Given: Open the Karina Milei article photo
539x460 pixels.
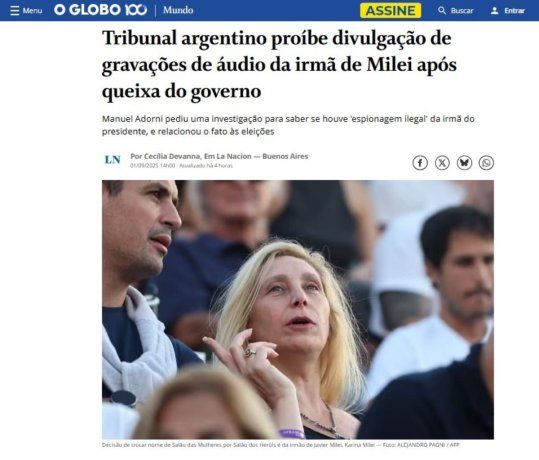Looking at the screenshot, I should coord(298,309).
